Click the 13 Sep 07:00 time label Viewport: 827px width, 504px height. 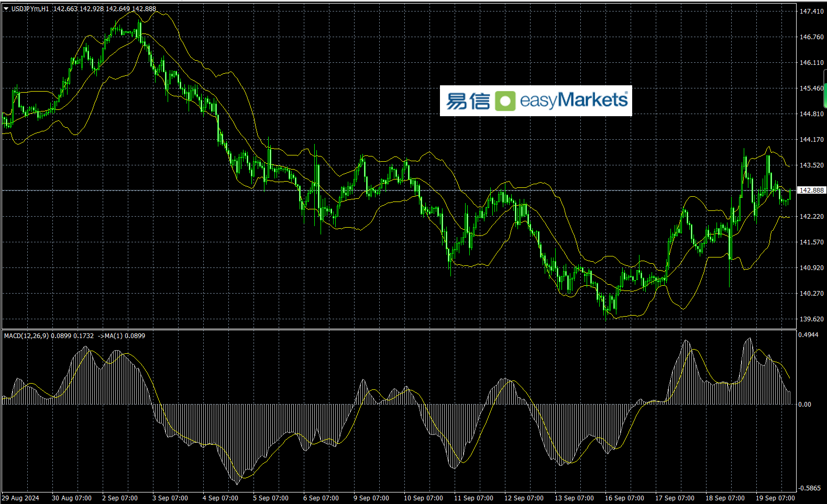574,498
